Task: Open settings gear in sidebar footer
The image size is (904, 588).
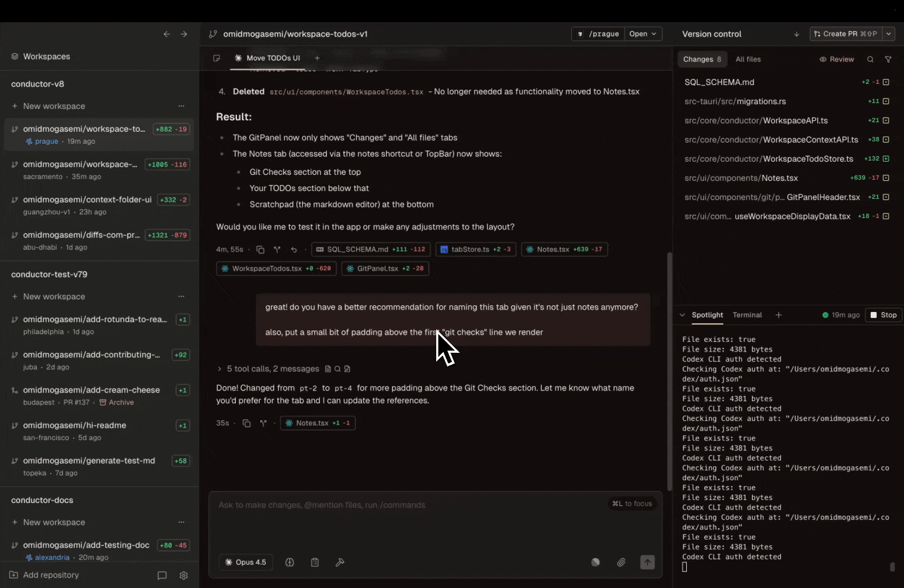Action: pyautogui.click(x=184, y=575)
